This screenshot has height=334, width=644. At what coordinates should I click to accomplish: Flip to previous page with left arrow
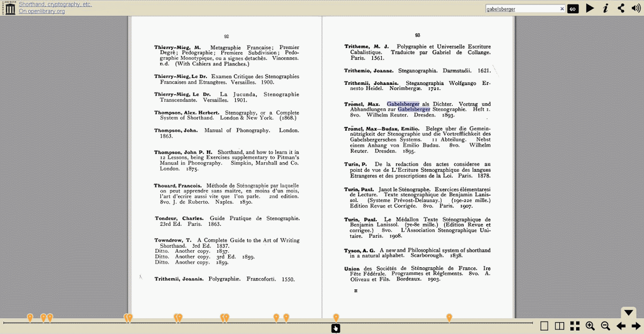(x=621, y=326)
